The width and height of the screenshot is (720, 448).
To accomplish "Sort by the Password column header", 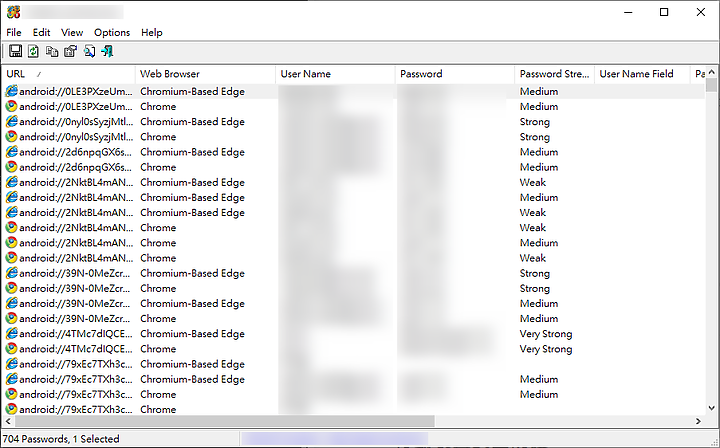I will click(x=455, y=74).
